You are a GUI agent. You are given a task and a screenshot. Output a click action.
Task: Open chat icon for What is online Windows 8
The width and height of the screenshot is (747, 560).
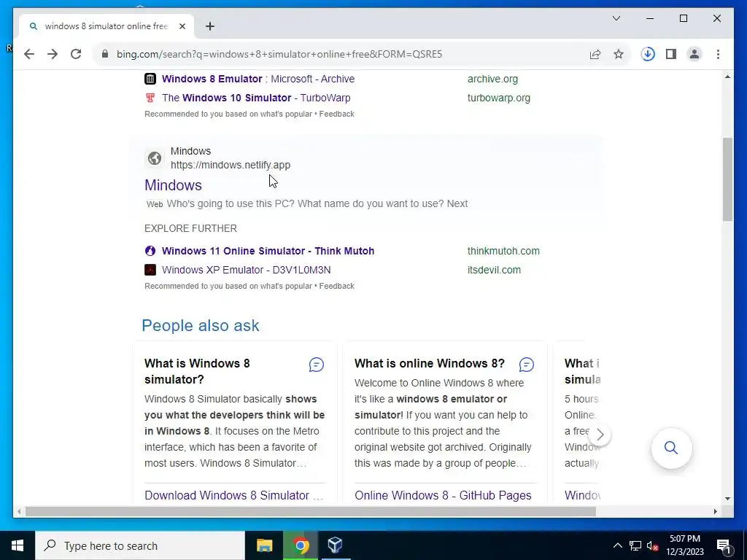click(527, 365)
